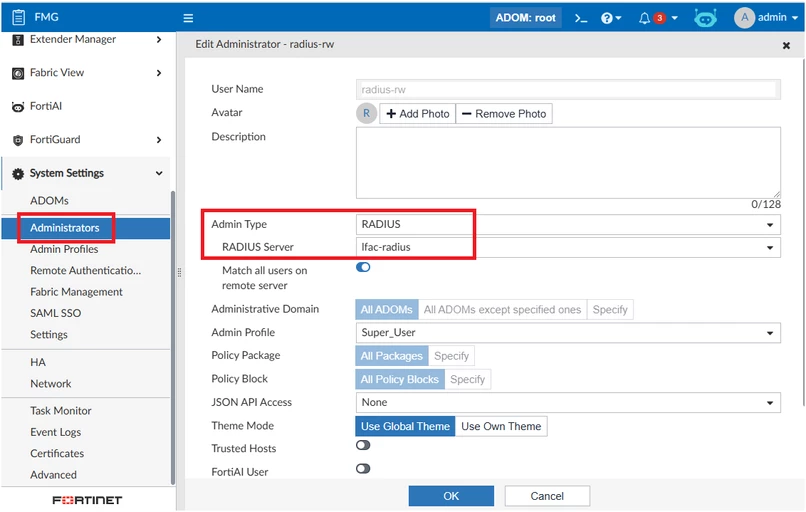
Task: Open the Admin Profile dropdown
Action: coord(568,333)
